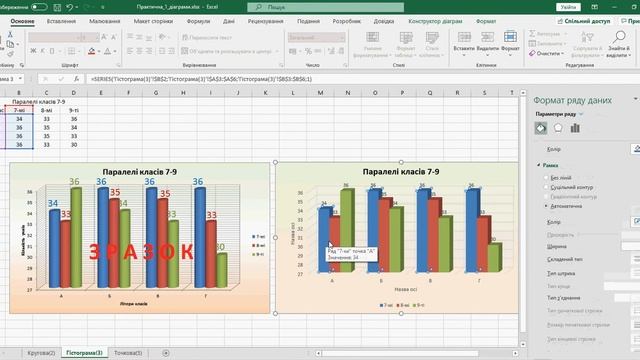Toggle the AutoSave switch in title bar

coord(39,7)
